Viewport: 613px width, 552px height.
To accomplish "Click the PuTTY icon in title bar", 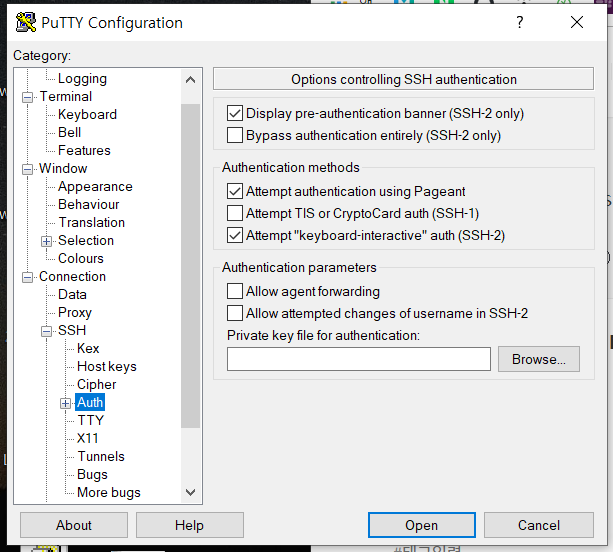I will click(26, 22).
